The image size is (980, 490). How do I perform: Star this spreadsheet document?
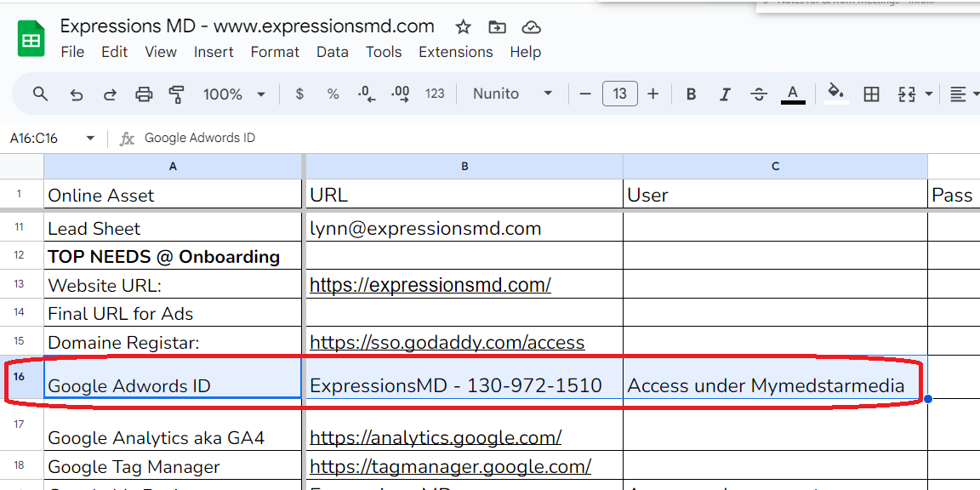click(463, 27)
